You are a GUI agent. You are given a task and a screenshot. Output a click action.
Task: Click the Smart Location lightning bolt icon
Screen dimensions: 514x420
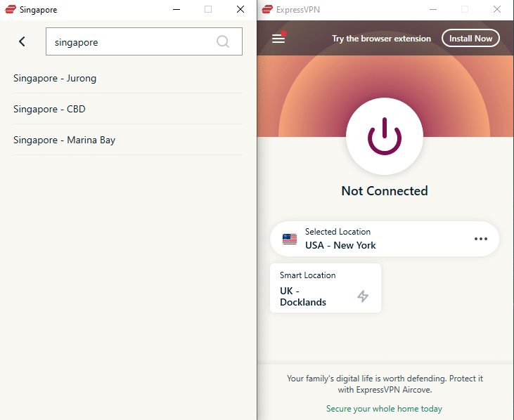coord(363,296)
